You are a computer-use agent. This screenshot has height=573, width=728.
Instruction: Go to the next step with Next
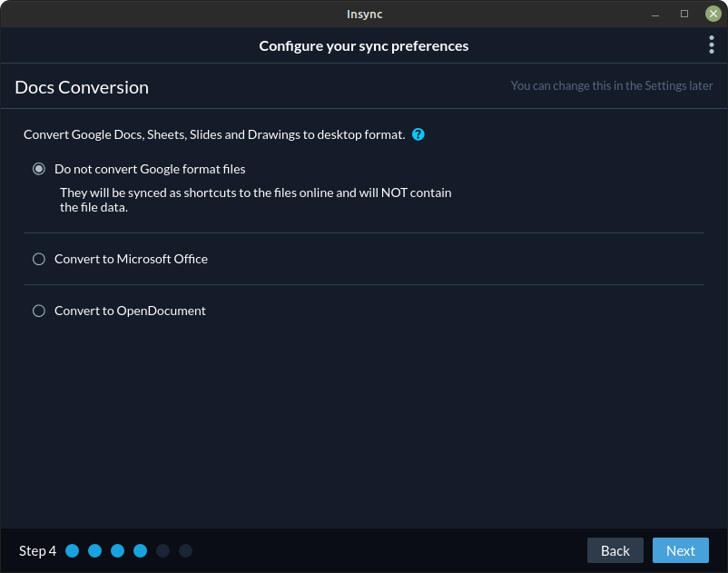pyautogui.click(x=680, y=550)
